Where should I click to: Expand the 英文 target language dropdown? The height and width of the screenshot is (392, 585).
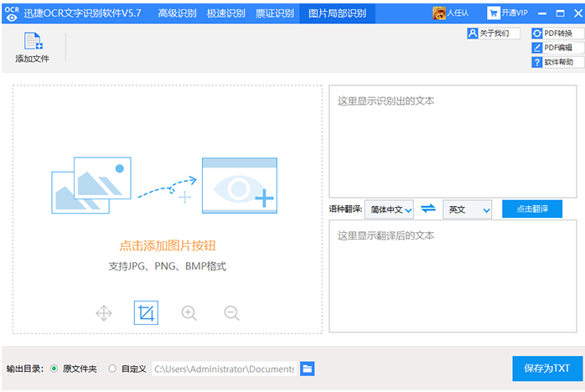pos(467,209)
